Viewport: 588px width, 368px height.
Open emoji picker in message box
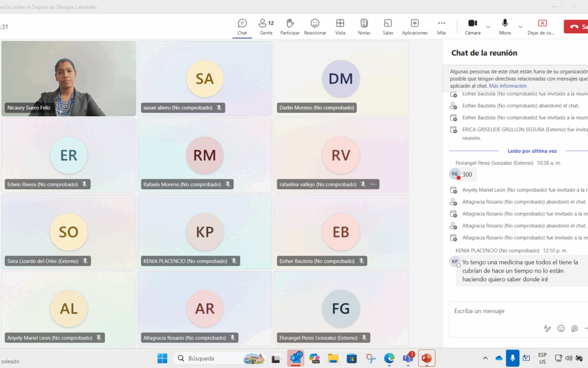[x=561, y=328]
